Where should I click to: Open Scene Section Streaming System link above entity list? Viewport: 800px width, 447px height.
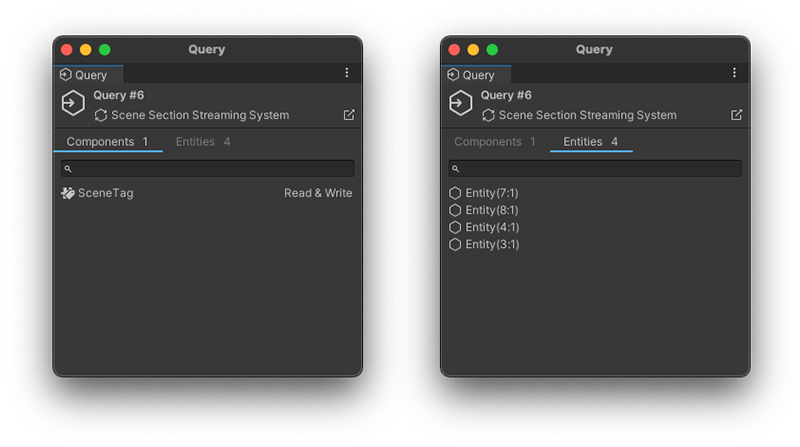pyautogui.click(x=587, y=115)
